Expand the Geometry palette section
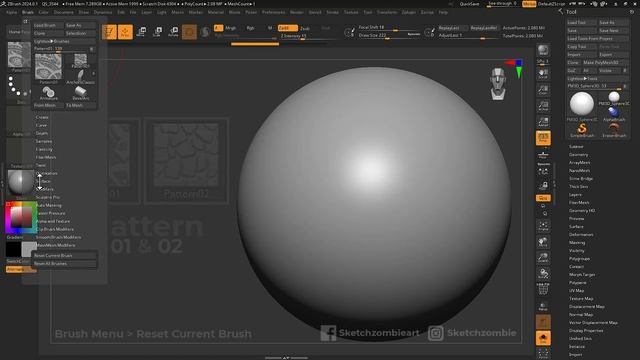The height and width of the screenshot is (360, 640). click(578, 155)
